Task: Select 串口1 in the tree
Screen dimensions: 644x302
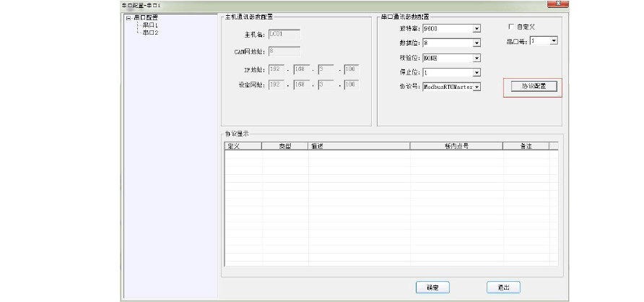Action: (149, 25)
